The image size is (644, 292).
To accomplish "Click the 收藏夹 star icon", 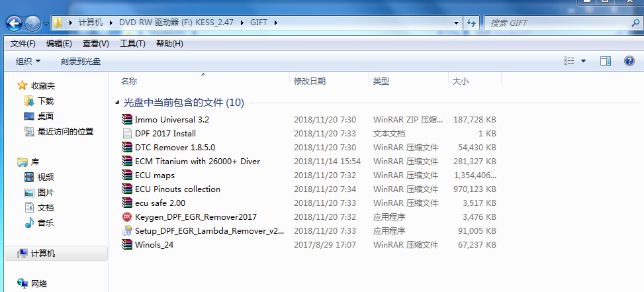I will (23, 85).
